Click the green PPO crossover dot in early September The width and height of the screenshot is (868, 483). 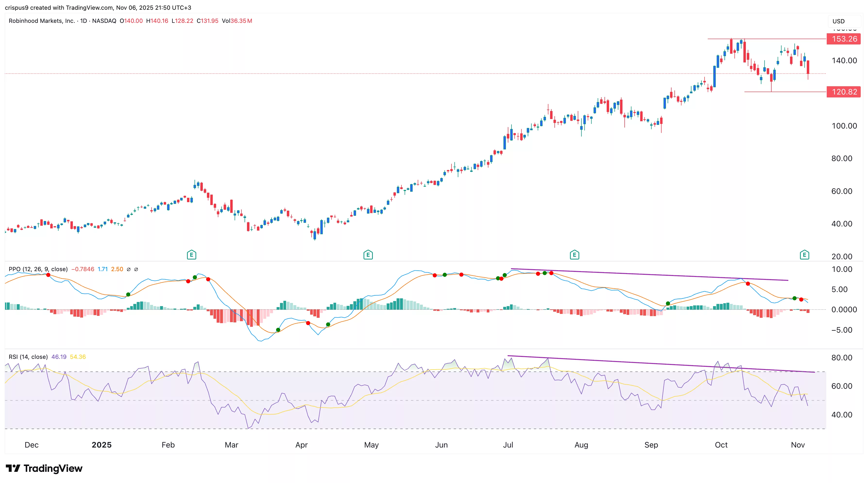coord(668,304)
